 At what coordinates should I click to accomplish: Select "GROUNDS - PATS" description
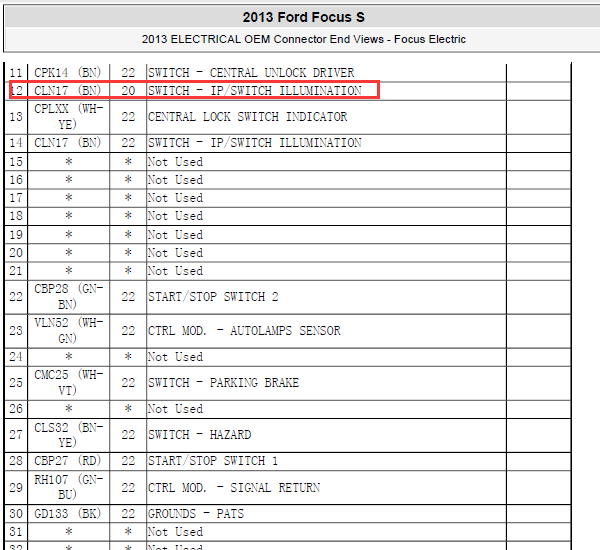[196, 513]
